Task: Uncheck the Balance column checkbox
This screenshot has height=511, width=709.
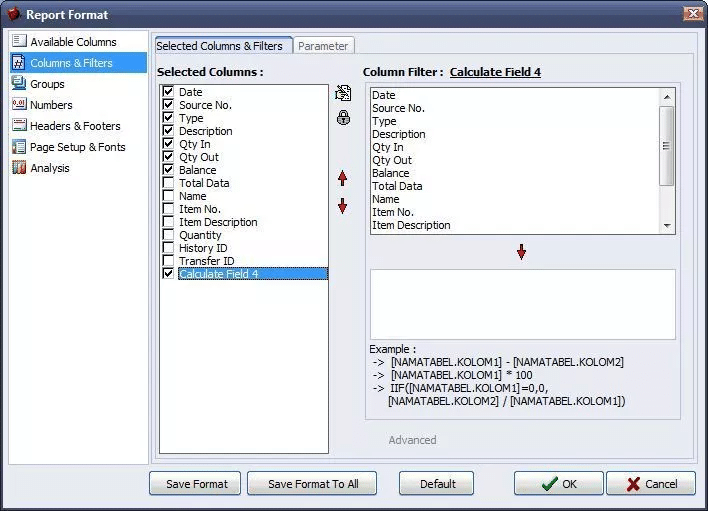Action: 168,170
